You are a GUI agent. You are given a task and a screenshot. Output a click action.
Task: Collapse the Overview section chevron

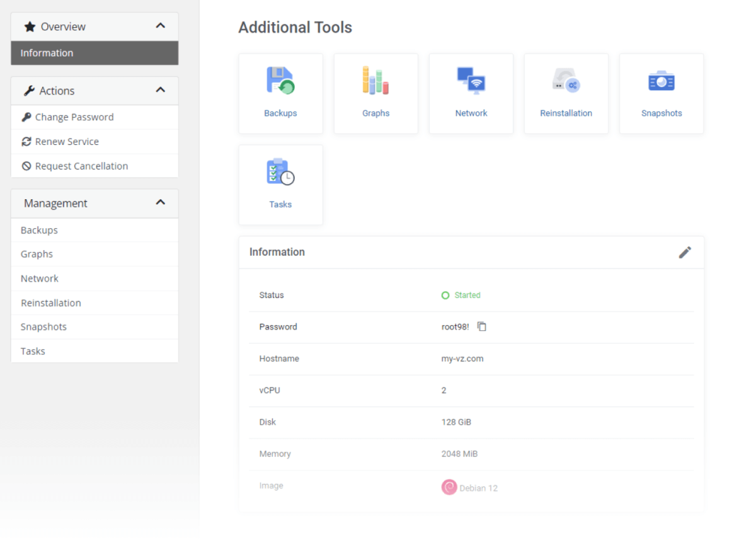(160, 26)
